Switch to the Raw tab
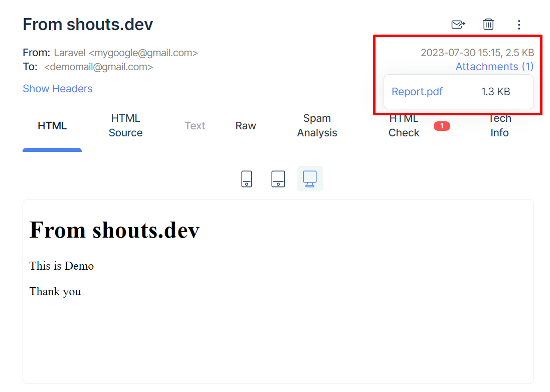Viewport: 550px width, 392px height. (x=246, y=125)
